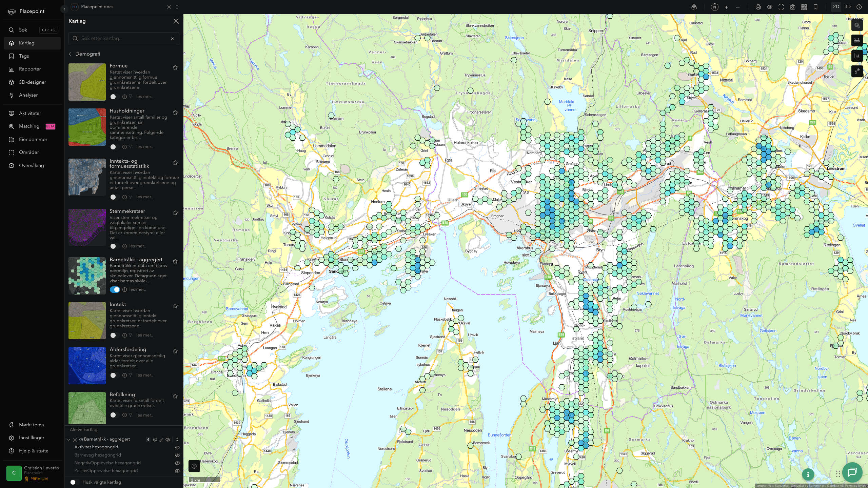Open Christian Løverås user account menu

(x=33, y=473)
